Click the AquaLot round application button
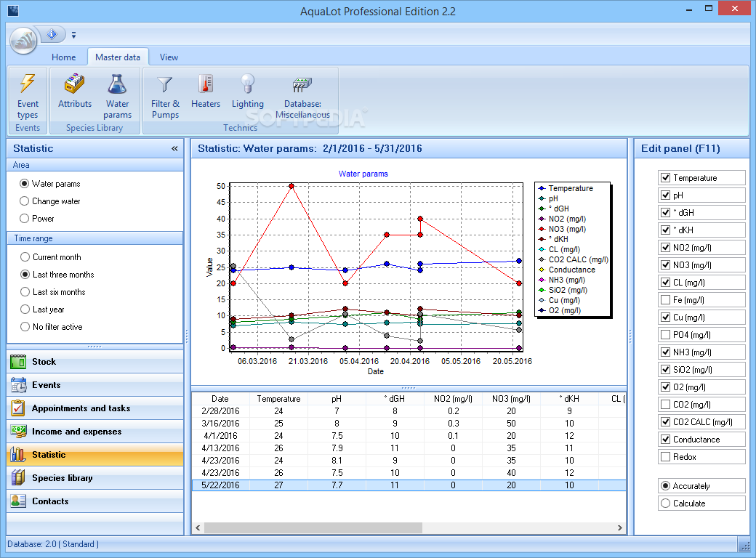 [x=23, y=41]
